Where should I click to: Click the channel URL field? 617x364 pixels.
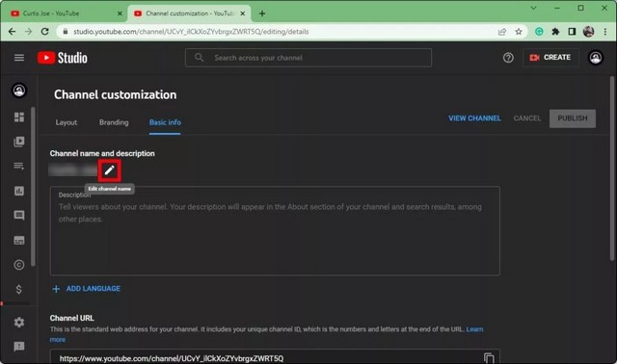275,357
